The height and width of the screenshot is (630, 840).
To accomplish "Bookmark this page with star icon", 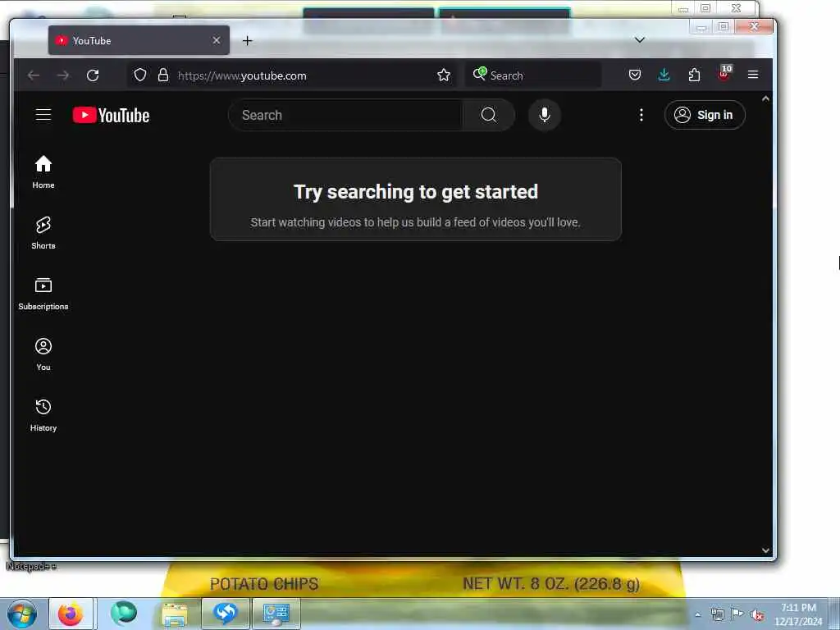I will coord(444,75).
